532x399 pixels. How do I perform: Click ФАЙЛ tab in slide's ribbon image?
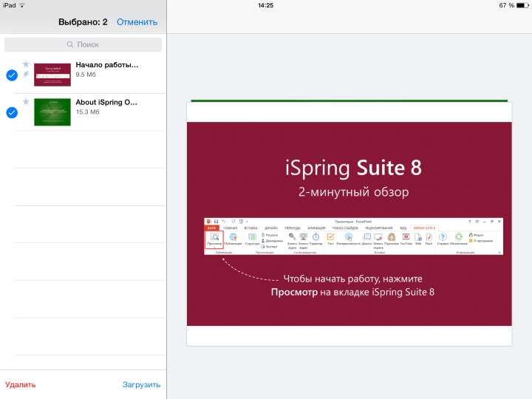[x=212, y=228]
